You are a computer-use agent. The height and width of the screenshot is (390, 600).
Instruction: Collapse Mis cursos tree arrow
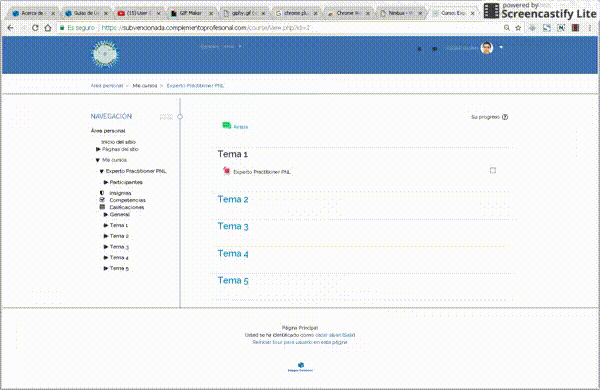(98, 160)
